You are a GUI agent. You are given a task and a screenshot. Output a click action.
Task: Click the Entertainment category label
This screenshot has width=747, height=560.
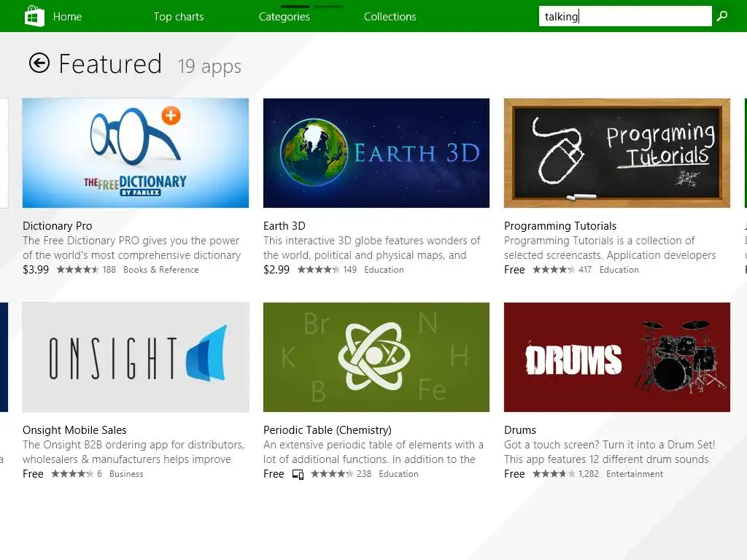point(635,474)
